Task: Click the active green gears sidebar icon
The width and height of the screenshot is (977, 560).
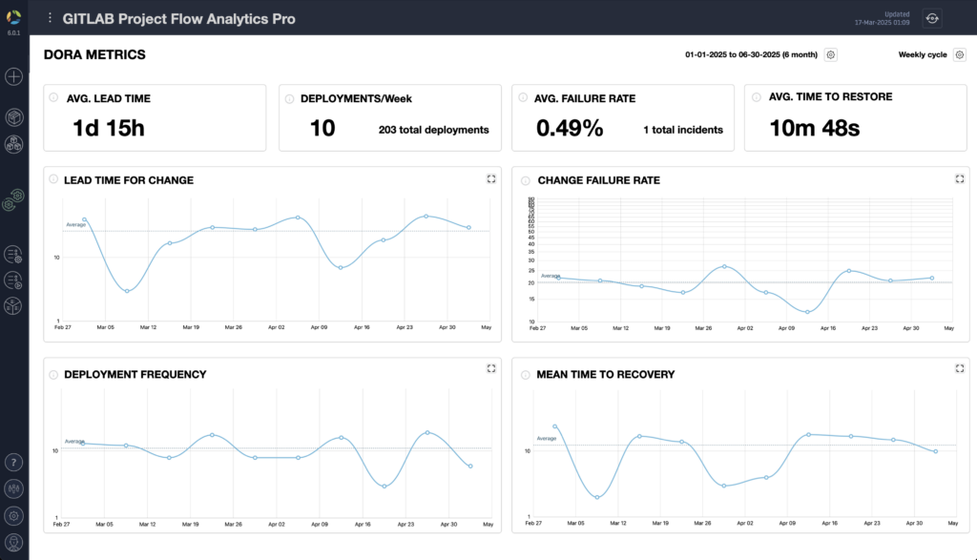Action: 14,199
